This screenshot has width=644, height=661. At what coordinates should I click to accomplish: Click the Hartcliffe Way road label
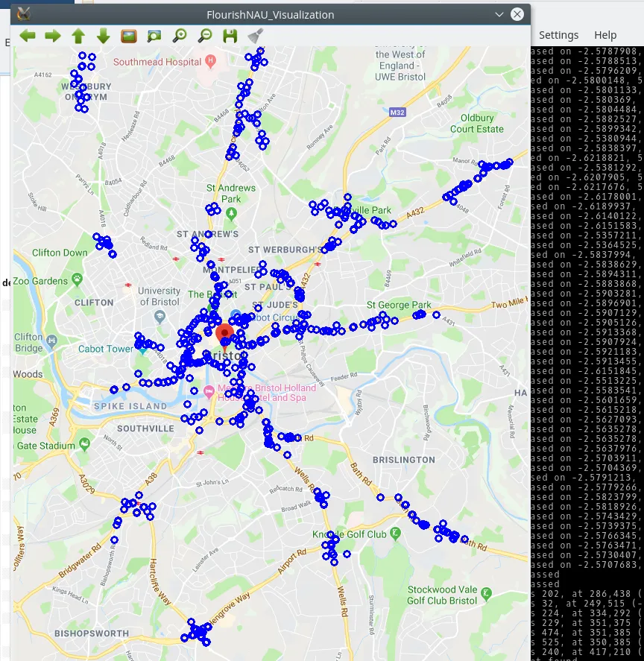click(159, 582)
